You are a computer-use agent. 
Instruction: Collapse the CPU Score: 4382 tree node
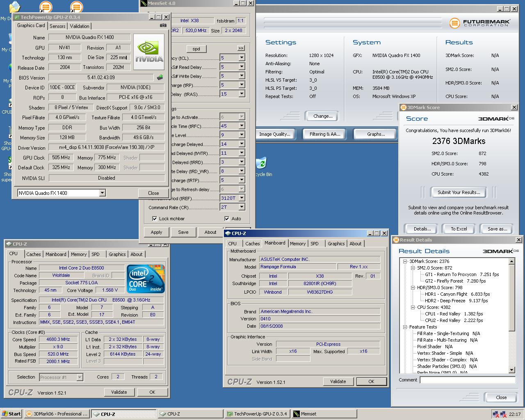(x=413, y=307)
